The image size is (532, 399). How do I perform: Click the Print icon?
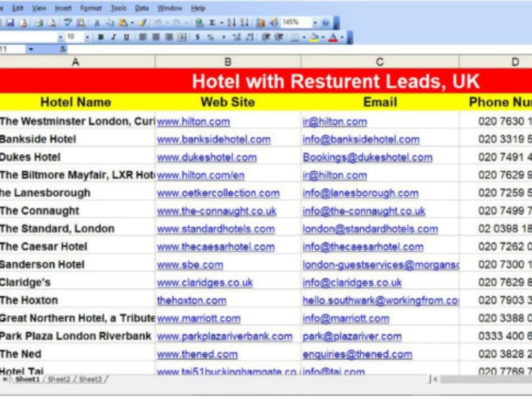[x=39, y=23]
